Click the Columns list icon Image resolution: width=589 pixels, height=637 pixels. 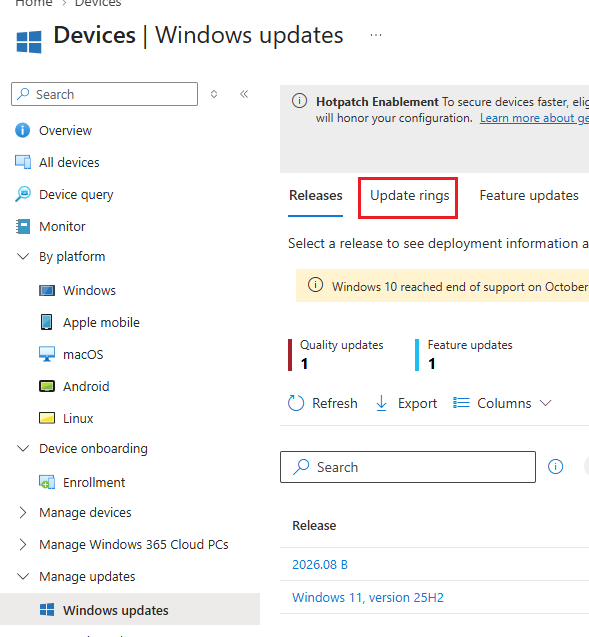point(461,403)
